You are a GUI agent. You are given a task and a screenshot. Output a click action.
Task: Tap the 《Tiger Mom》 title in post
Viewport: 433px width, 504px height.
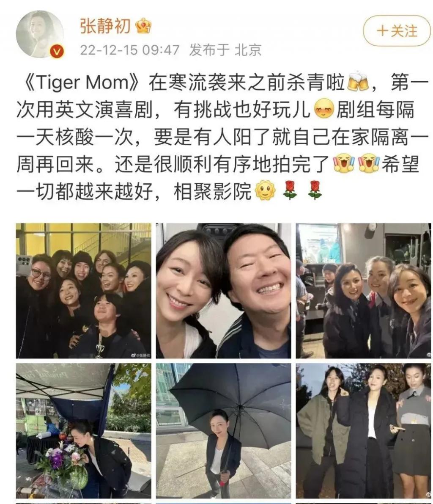pyautogui.click(x=82, y=82)
